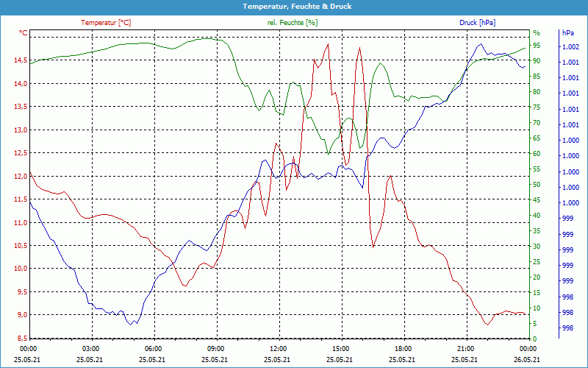The width and height of the screenshot is (588, 368).
Task: Click the green '35' humidity axis value
Action: (x=537, y=231)
